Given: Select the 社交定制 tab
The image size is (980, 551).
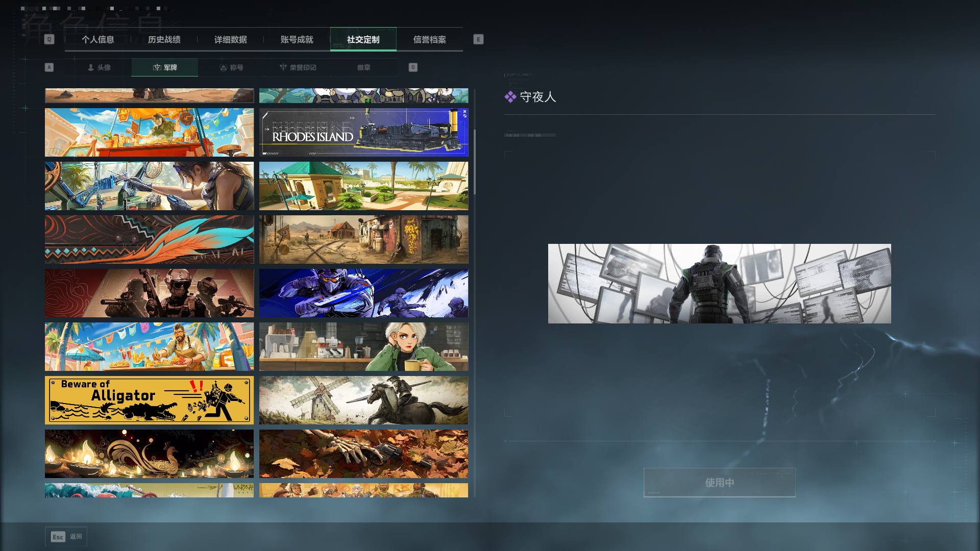Looking at the screenshot, I should pos(363,39).
